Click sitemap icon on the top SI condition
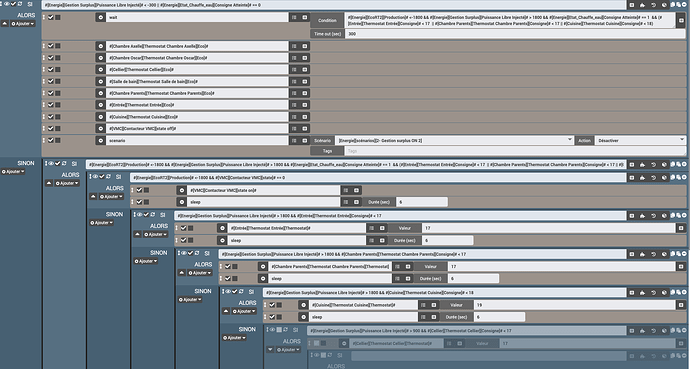This screenshot has height=369, width=690. (x=642, y=5)
